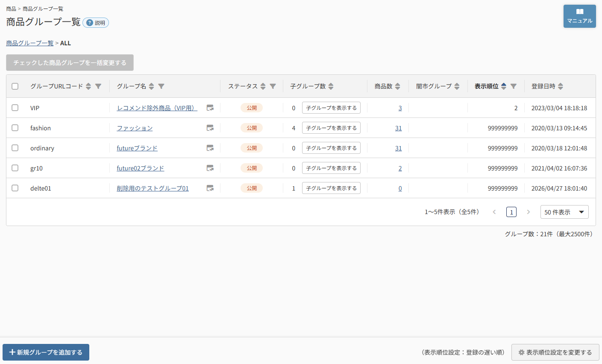Sort by 商品数 using sort arrows
This screenshot has height=364, width=602.
[x=398, y=86]
